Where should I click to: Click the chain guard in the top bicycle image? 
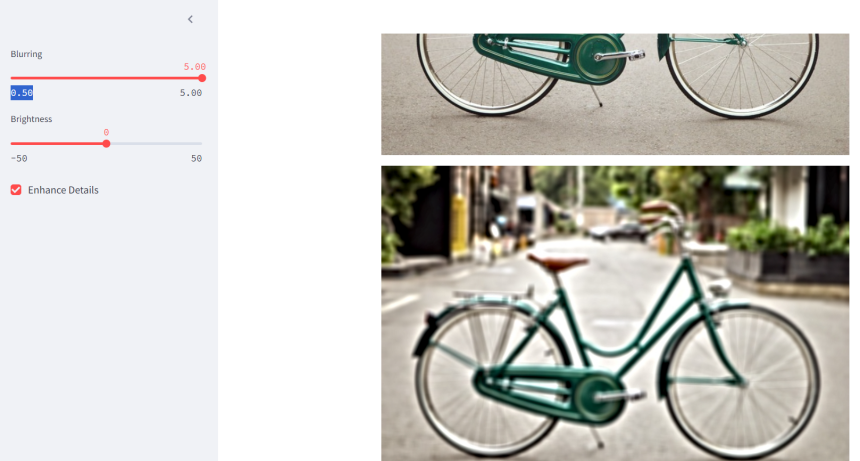click(550, 56)
